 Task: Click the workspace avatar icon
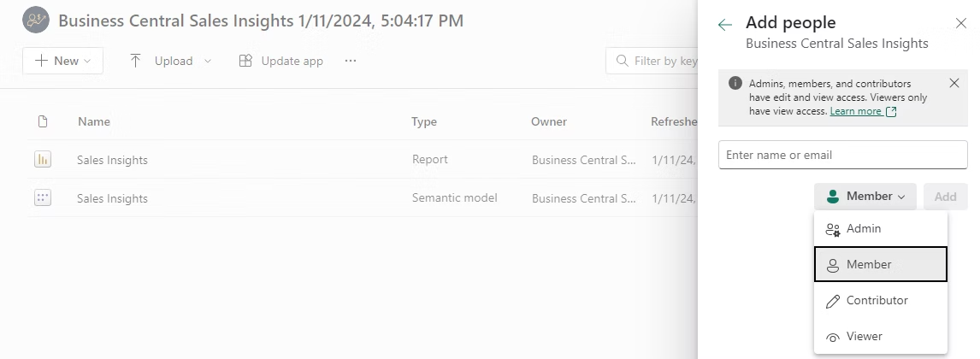pyautogui.click(x=35, y=21)
